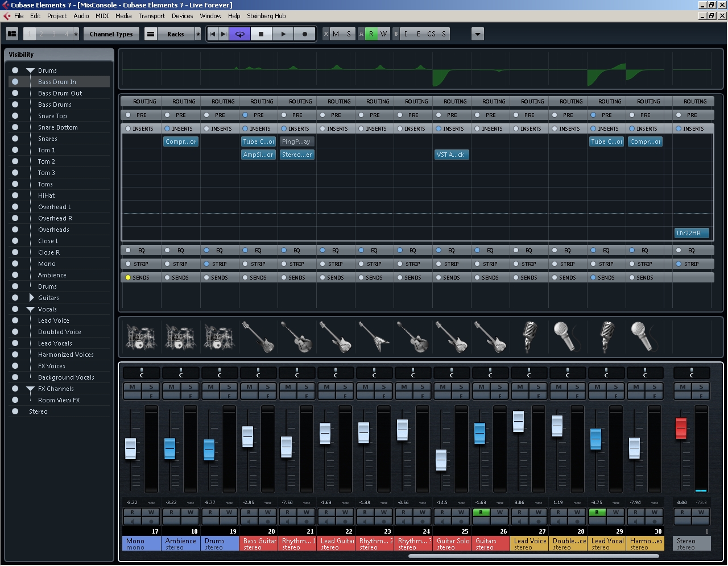Open the File menu

19,16
